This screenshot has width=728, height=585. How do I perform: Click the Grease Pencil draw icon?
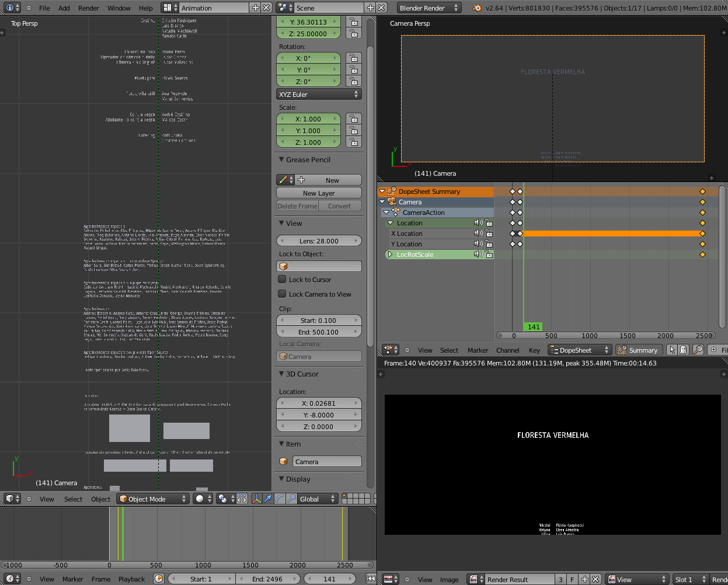(x=283, y=180)
